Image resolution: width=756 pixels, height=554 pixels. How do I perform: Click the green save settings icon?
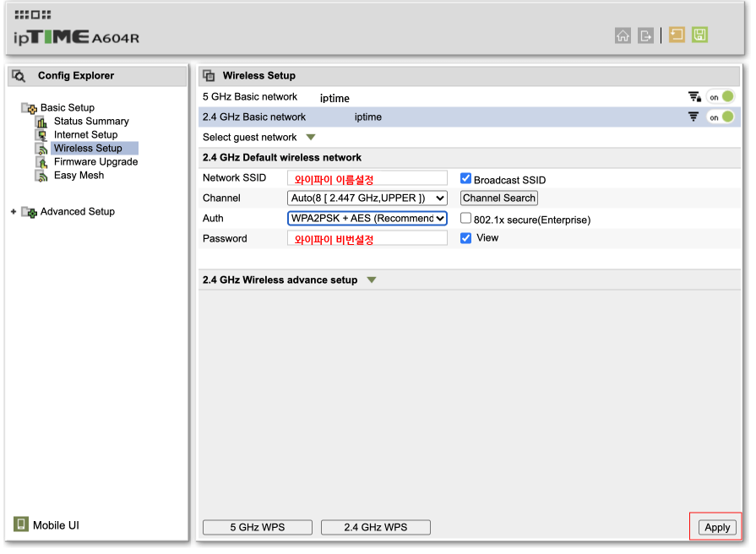point(699,35)
